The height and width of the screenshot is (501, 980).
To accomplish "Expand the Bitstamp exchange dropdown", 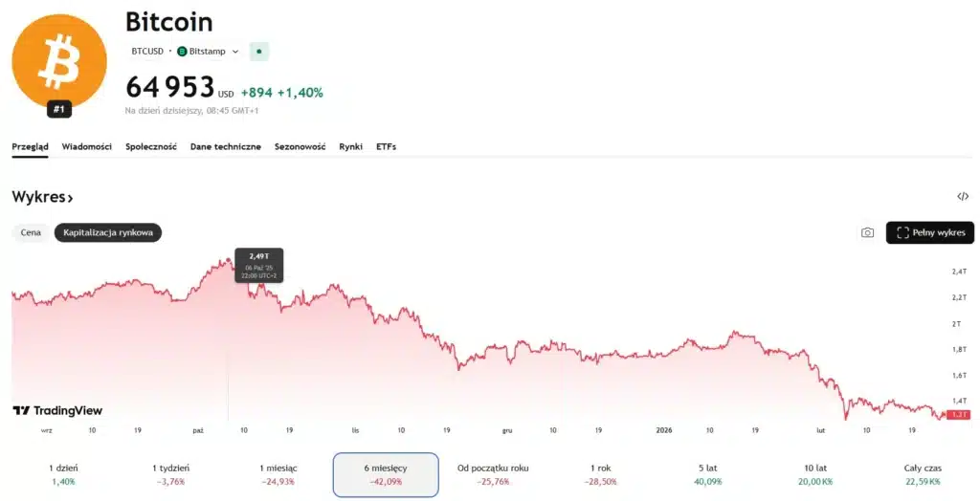I will pos(235,52).
